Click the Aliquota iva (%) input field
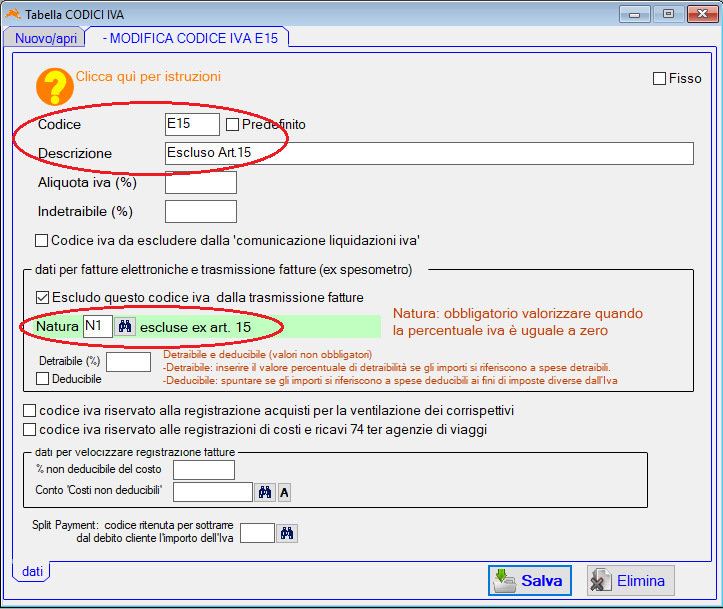This screenshot has height=609, width=723. click(x=200, y=182)
